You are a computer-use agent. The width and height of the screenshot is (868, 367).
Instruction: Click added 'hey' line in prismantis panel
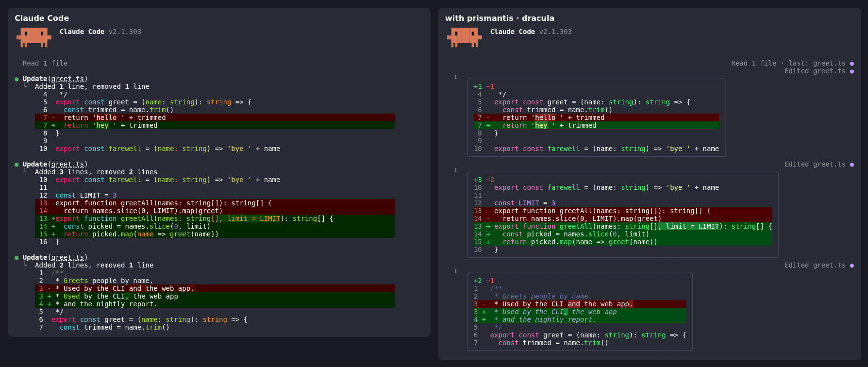(x=596, y=125)
